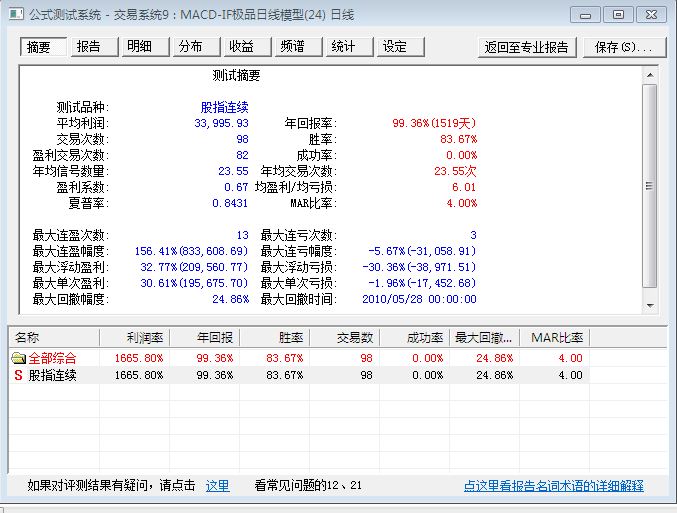677x513 pixels.
Task: Click 夏普率 value 0.8431
Action: tap(230, 203)
